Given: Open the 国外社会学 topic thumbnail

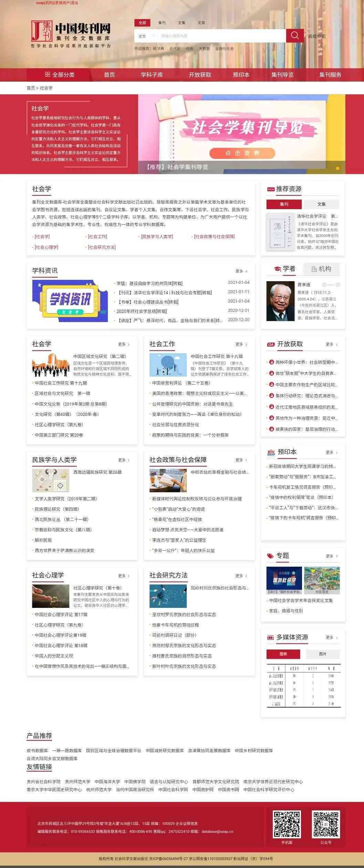Looking at the screenshot, I should tap(284, 580).
